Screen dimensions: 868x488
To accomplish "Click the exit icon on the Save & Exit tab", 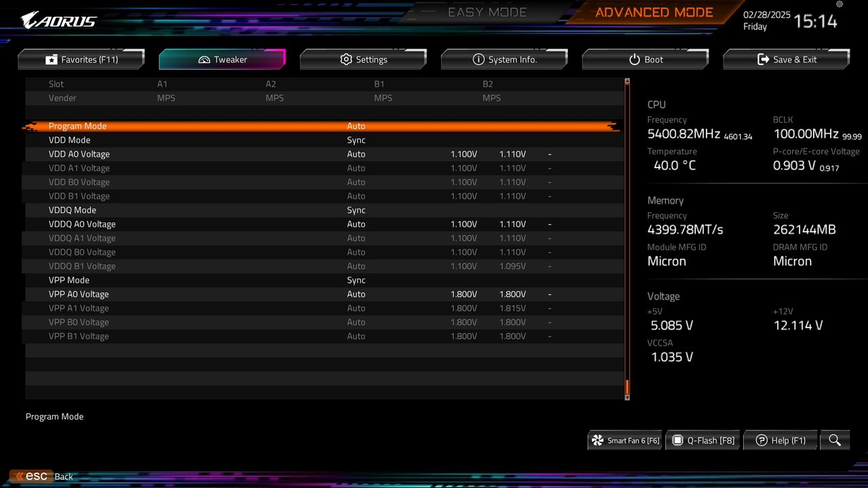I will (x=763, y=60).
